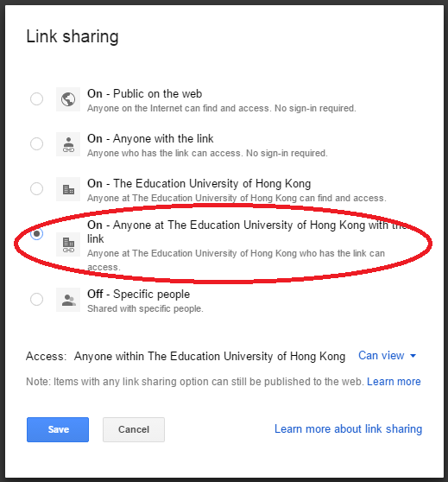Click the 'On - Public on the web' label
This screenshot has width=448, height=482.
(x=144, y=94)
